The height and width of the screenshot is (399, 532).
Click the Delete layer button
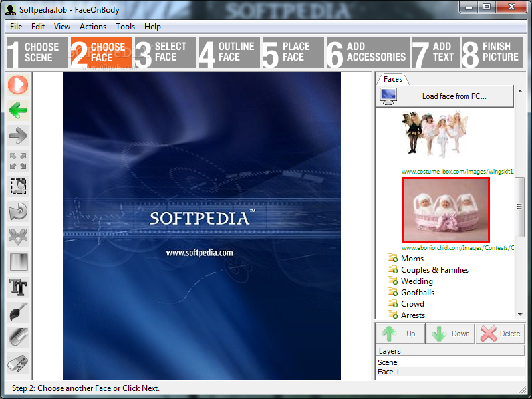tap(500, 334)
